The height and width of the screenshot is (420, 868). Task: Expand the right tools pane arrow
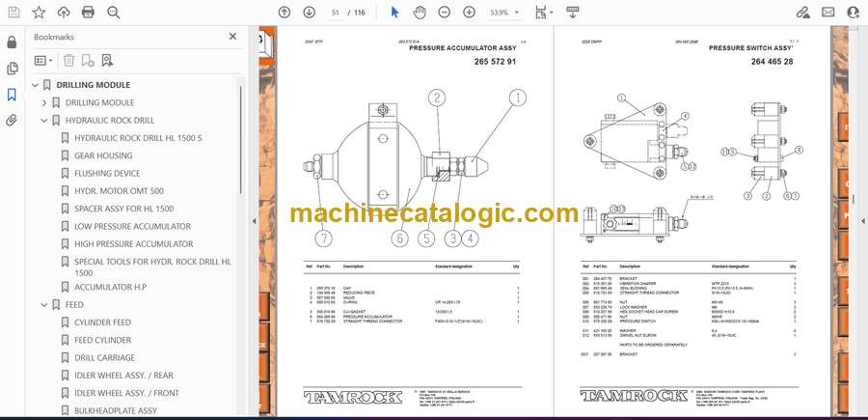point(862,221)
